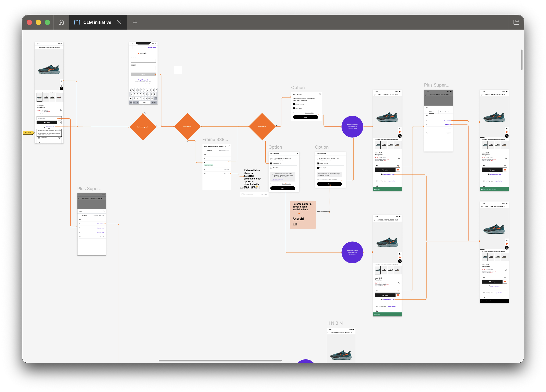Click 'Forgot Password?' link
The height and width of the screenshot is (392, 546).
pyautogui.click(x=143, y=80)
